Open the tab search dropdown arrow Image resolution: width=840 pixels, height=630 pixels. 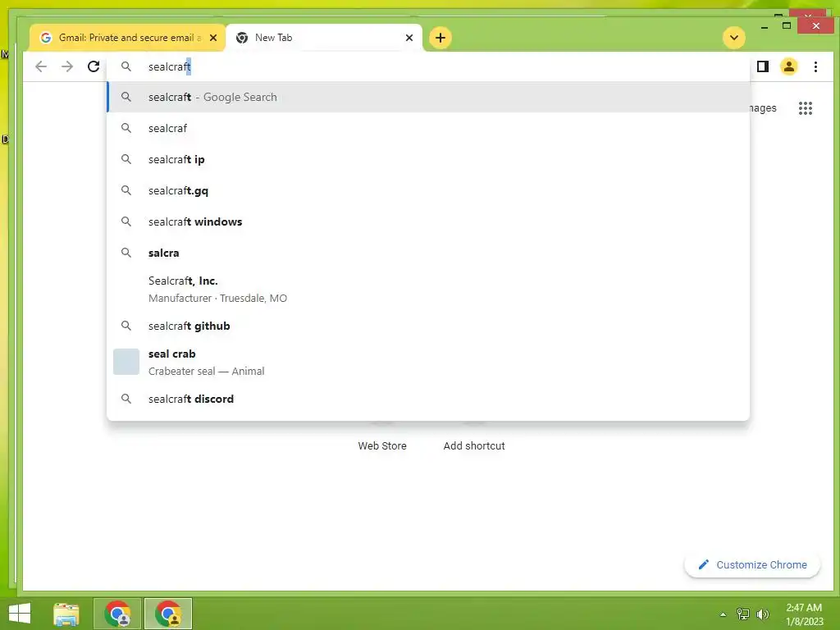[x=734, y=38]
